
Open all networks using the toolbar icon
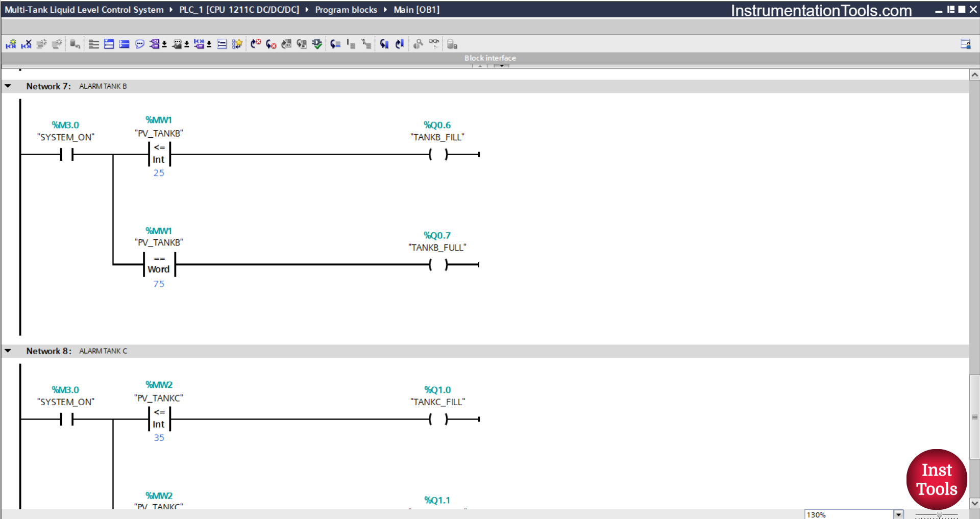109,44
